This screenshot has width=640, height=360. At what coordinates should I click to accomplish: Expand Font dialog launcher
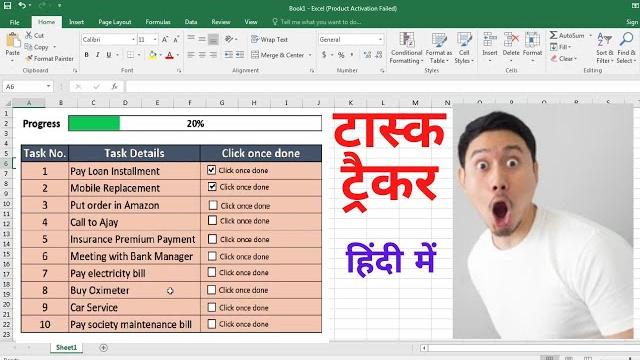(x=179, y=71)
